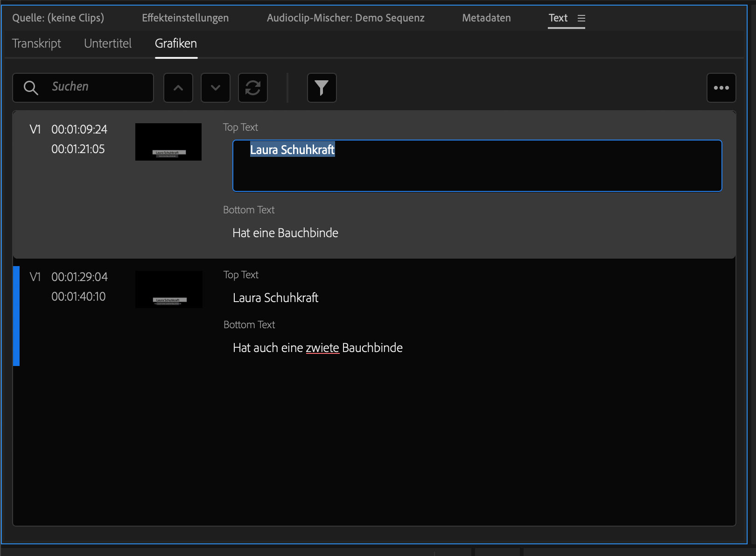Edit the "Hat eine Bauchbinde" bottom text
Image resolution: width=756 pixels, height=556 pixels.
[285, 233]
